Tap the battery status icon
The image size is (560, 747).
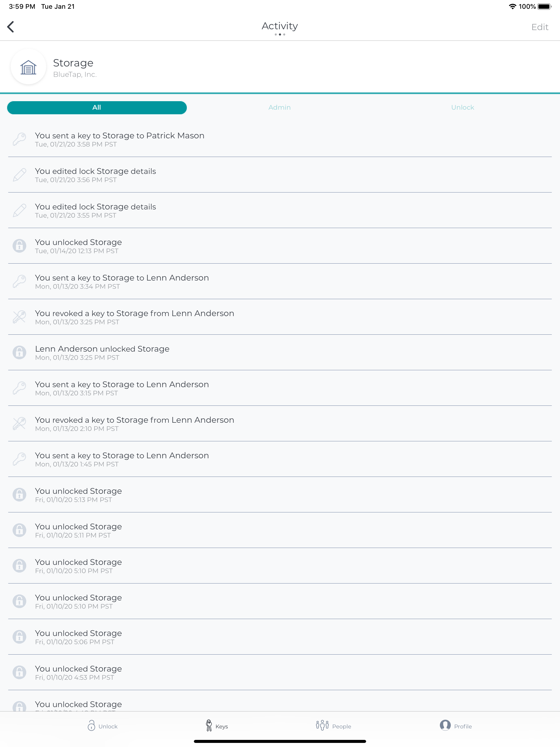544,6
